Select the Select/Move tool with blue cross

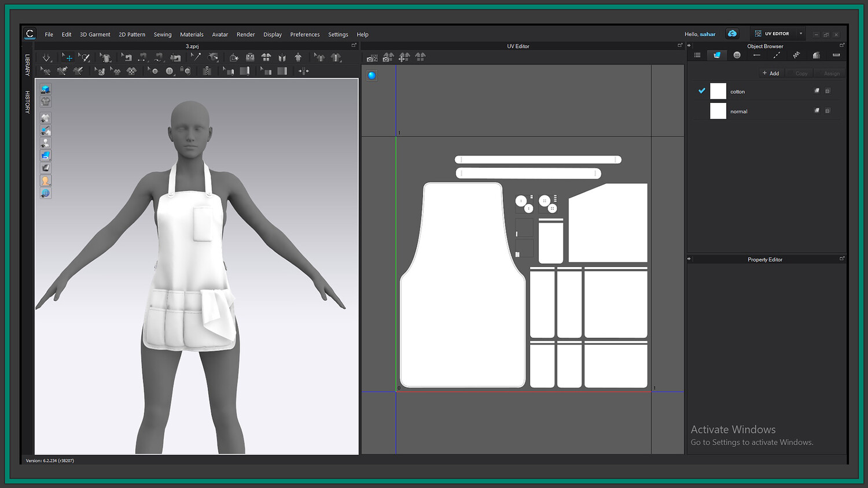(68, 58)
